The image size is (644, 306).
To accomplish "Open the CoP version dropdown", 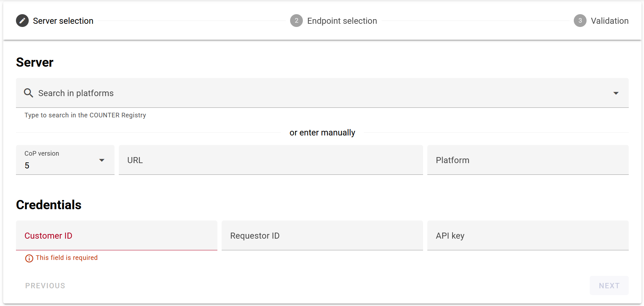I will (x=65, y=160).
